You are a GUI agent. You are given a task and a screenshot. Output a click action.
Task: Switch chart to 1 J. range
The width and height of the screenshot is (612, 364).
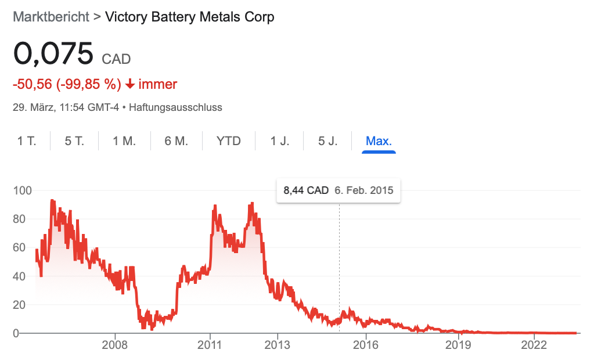pyautogui.click(x=279, y=141)
